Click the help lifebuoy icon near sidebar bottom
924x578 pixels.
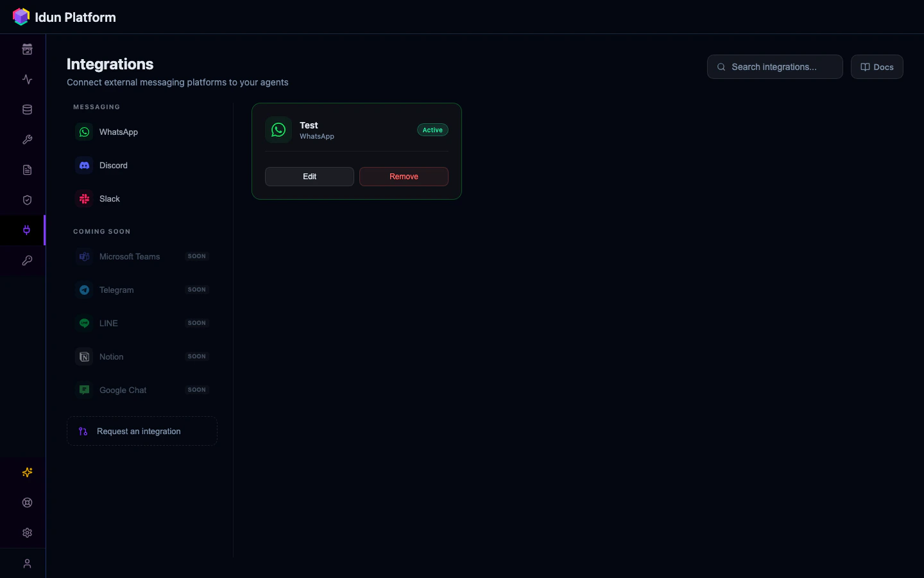[26, 503]
